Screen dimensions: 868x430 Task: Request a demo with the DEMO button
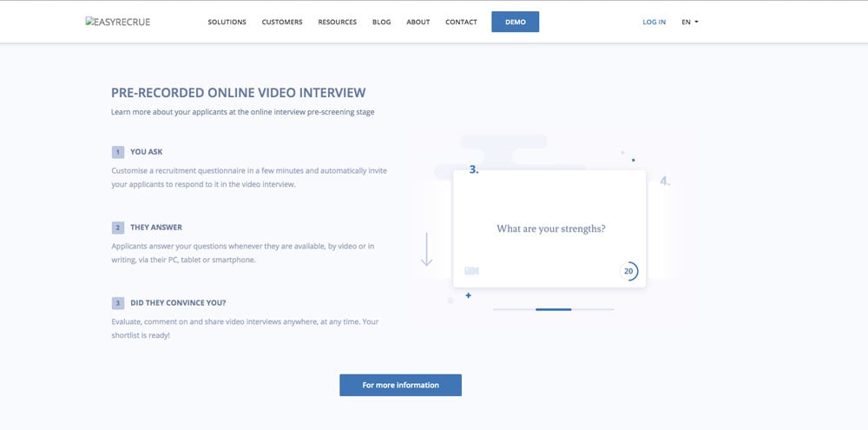(x=516, y=23)
